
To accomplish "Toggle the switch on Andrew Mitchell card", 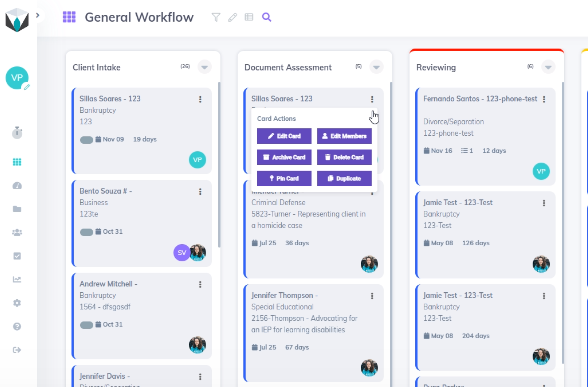I will click(86, 325).
